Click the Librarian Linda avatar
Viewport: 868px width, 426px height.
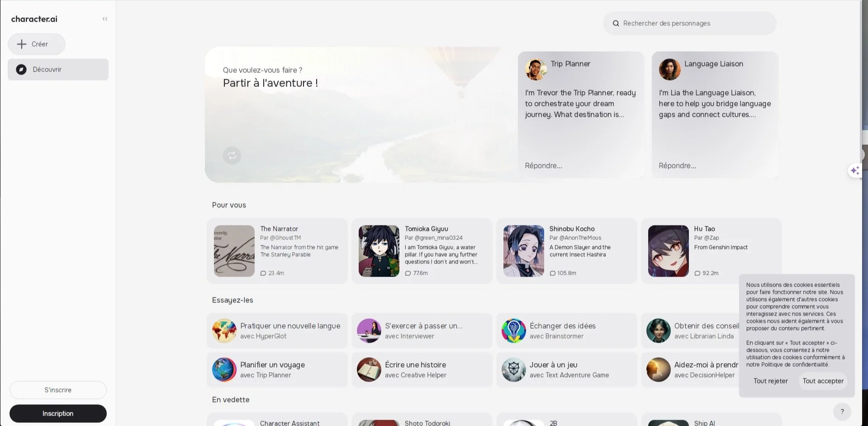pyautogui.click(x=659, y=330)
